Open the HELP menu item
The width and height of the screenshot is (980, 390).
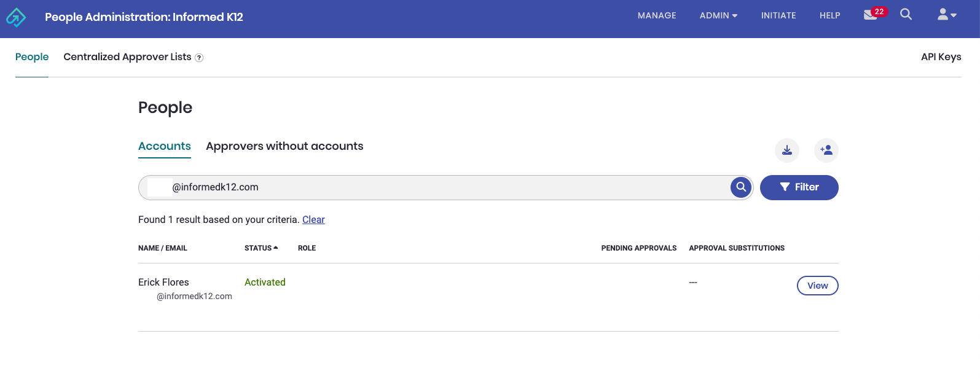click(829, 15)
